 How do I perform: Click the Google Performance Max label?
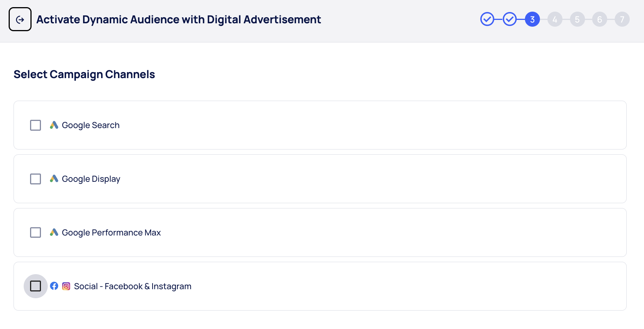coord(111,233)
